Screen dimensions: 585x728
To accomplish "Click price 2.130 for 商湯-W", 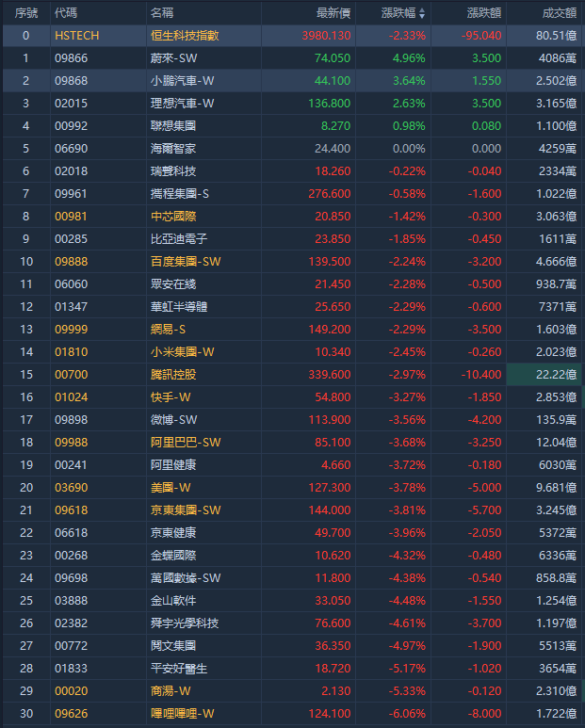I will [x=336, y=691].
